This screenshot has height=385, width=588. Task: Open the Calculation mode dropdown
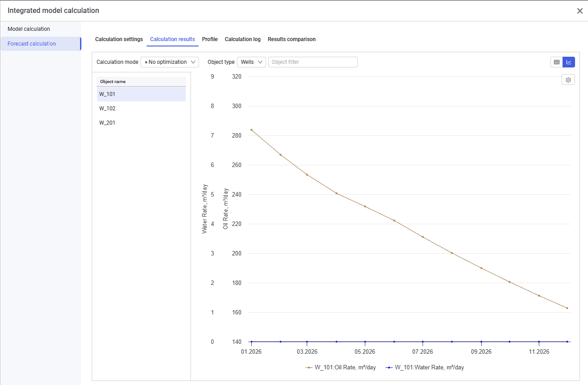[x=169, y=62]
